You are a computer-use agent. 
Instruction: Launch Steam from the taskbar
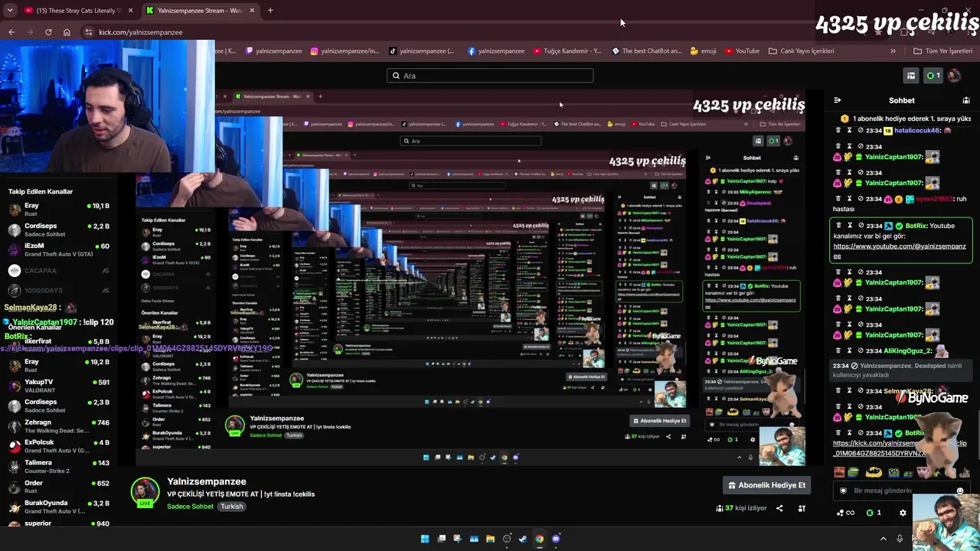pyautogui.click(x=523, y=539)
